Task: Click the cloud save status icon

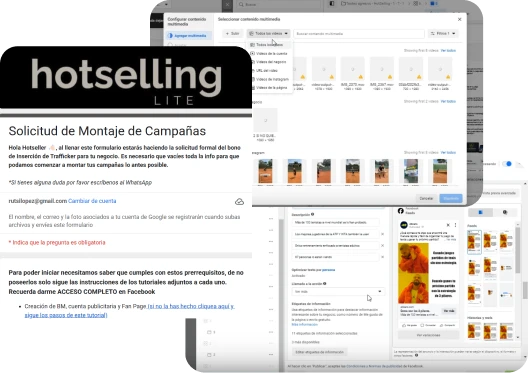Action: coord(239,202)
